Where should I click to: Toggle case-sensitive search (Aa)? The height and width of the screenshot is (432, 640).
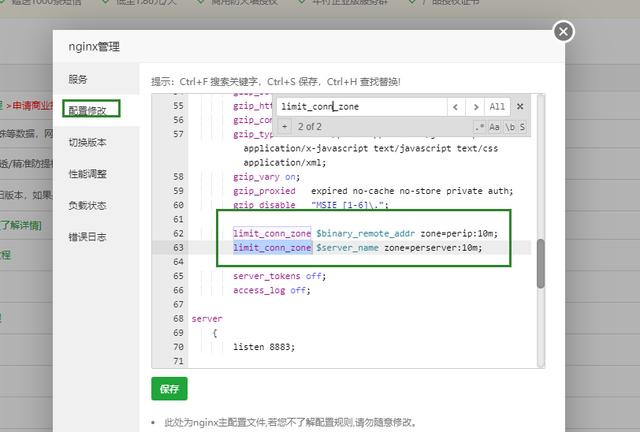494,127
